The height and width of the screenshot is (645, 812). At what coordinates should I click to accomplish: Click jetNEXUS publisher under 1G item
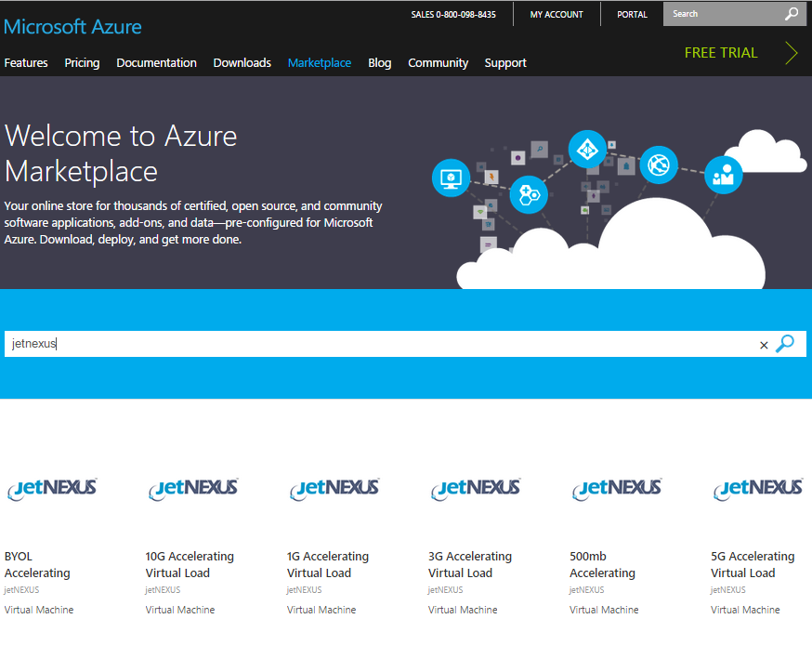[x=305, y=590]
